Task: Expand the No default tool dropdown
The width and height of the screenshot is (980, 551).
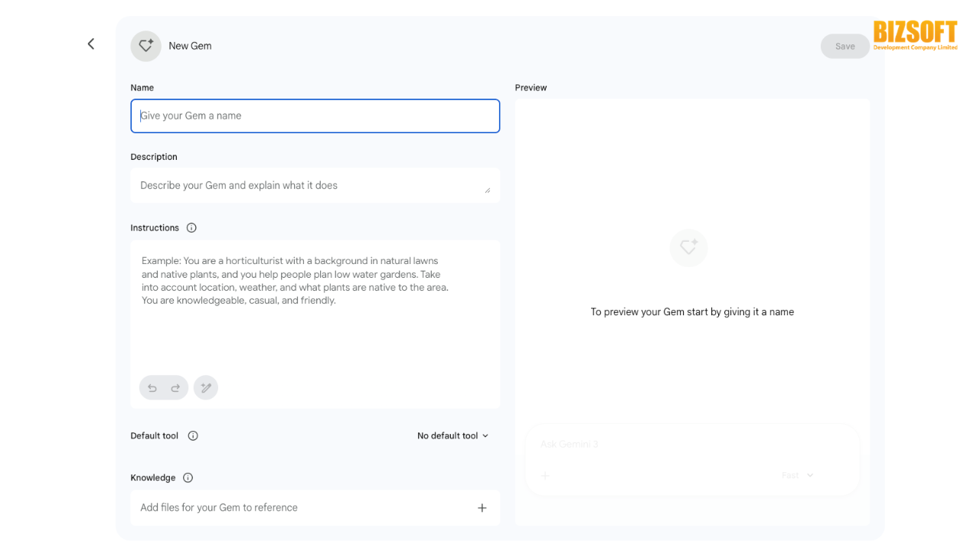Action: (452, 436)
